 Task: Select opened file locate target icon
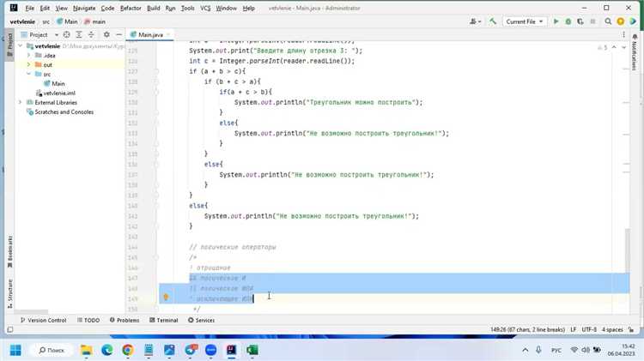pyautogui.click(x=66, y=35)
